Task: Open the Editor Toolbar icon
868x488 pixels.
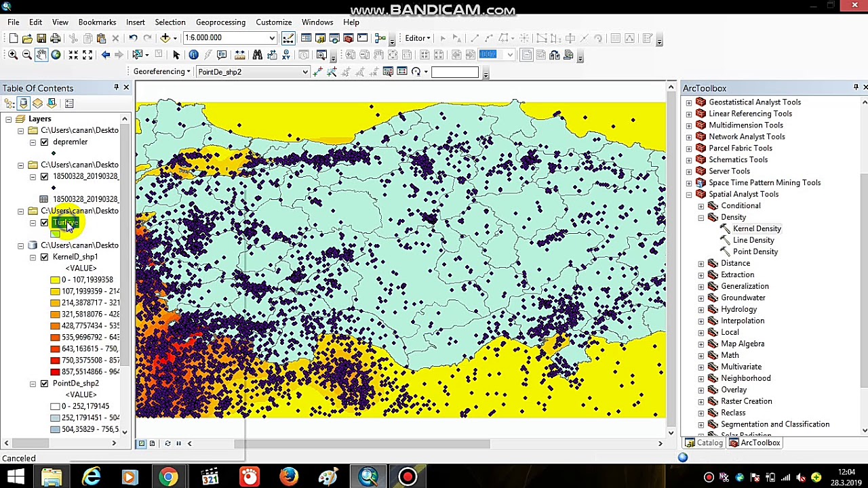Action: tap(289, 38)
